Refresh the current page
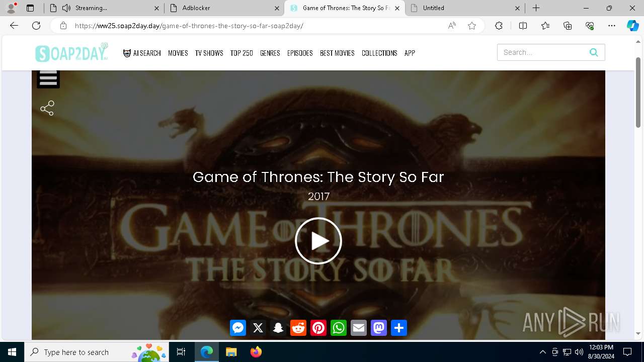Viewport: 644px width, 362px height. click(x=36, y=26)
